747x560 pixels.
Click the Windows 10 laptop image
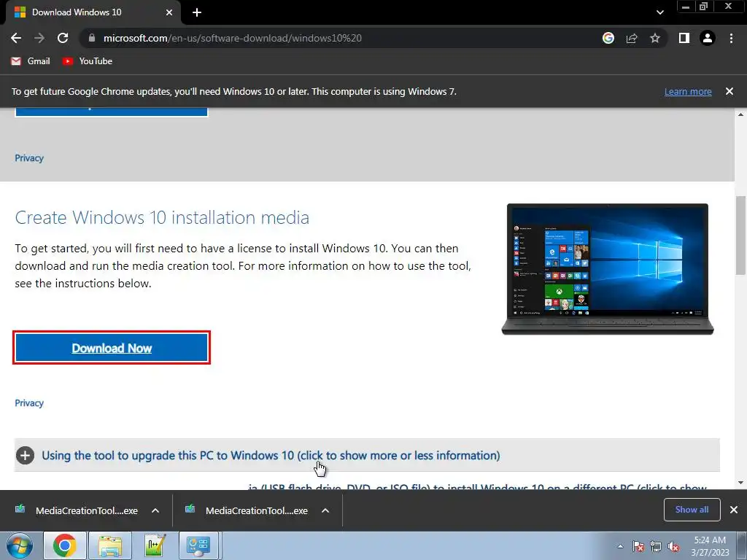tap(608, 270)
